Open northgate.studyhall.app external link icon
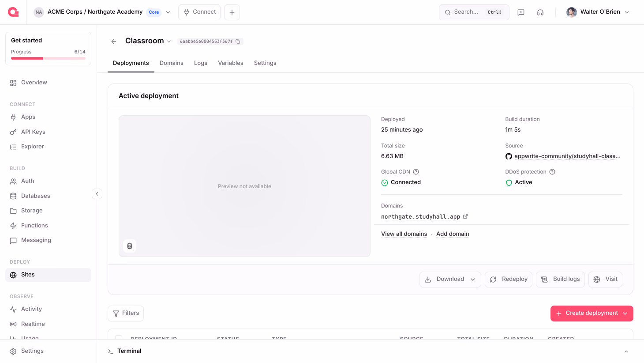 tap(465, 216)
